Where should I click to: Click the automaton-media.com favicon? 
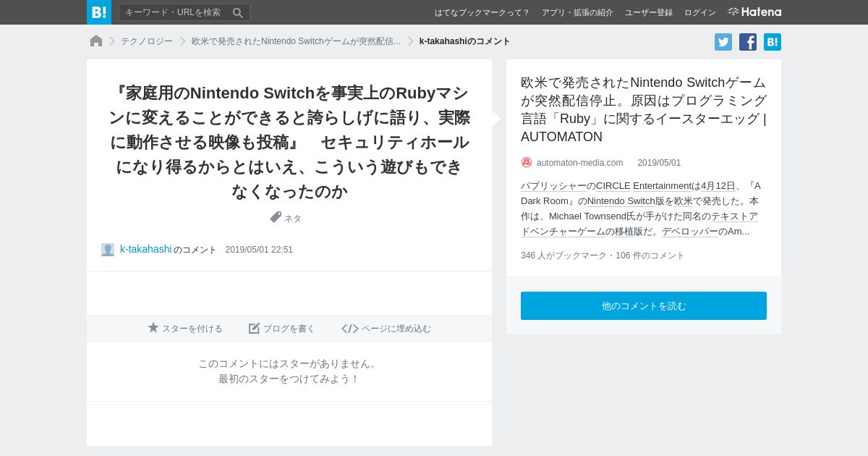tap(527, 162)
